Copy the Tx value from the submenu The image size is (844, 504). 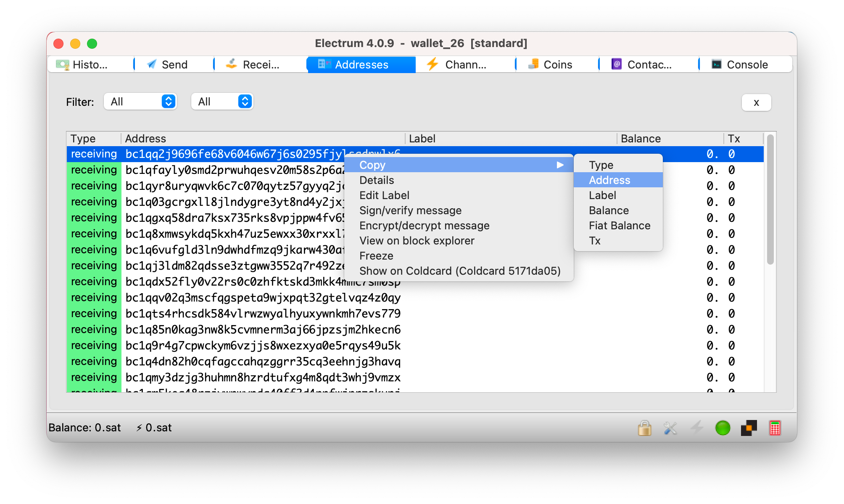tap(618, 241)
